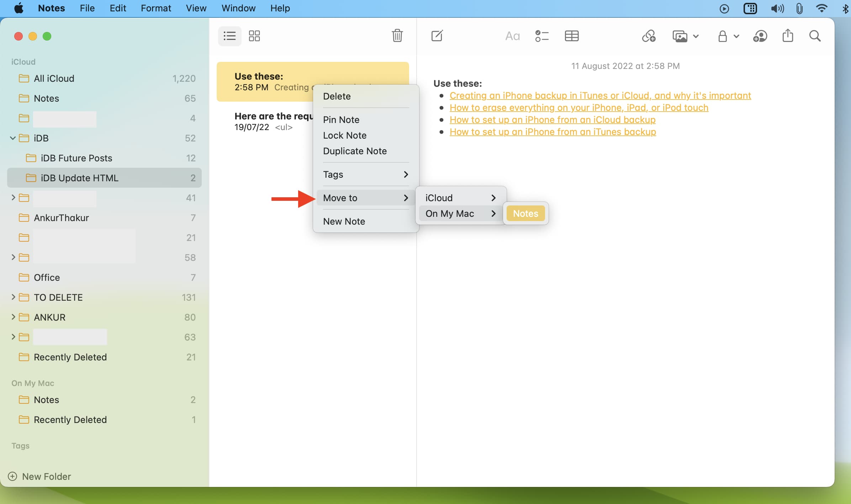
Task: Open the View menu
Action: (196, 8)
